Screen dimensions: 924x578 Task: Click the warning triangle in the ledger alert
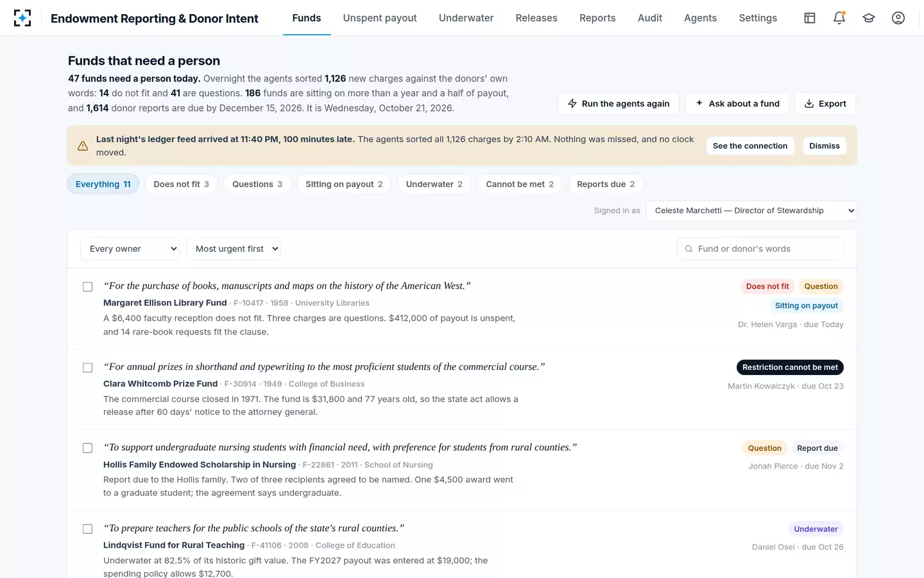coord(83,146)
